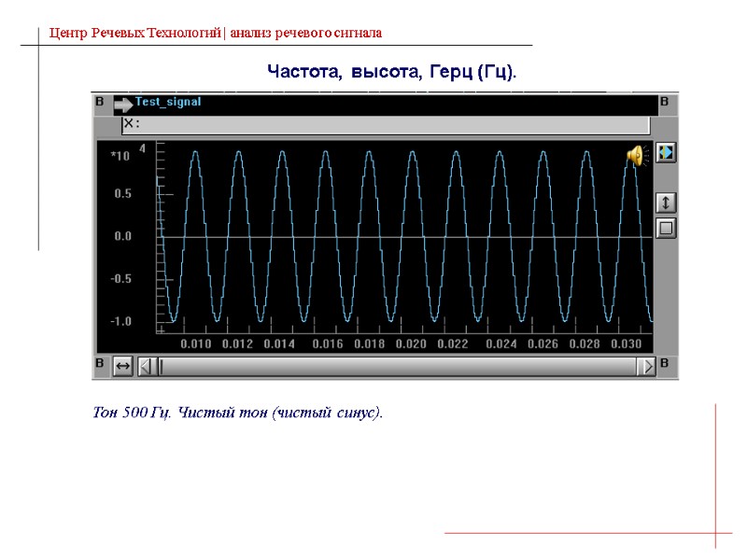
Task: Click the square box button on right
Action: pos(666,228)
